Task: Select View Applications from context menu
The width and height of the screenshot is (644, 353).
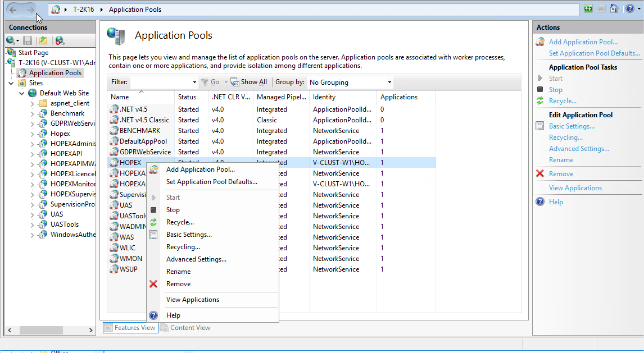Action: click(192, 300)
